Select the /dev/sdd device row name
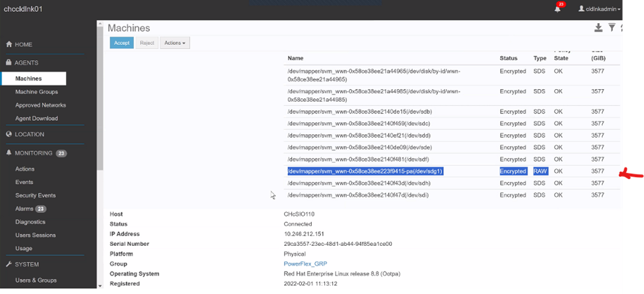The width and height of the screenshot is (644, 294). (359, 135)
